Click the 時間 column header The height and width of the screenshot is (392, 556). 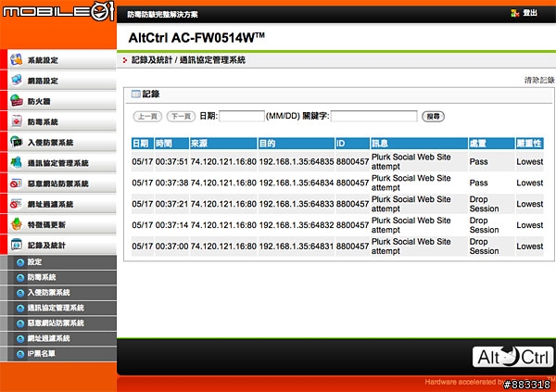(x=171, y=144)
